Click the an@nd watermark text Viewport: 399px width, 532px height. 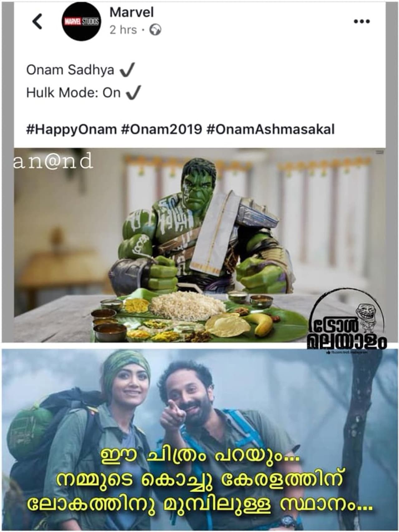53,161
